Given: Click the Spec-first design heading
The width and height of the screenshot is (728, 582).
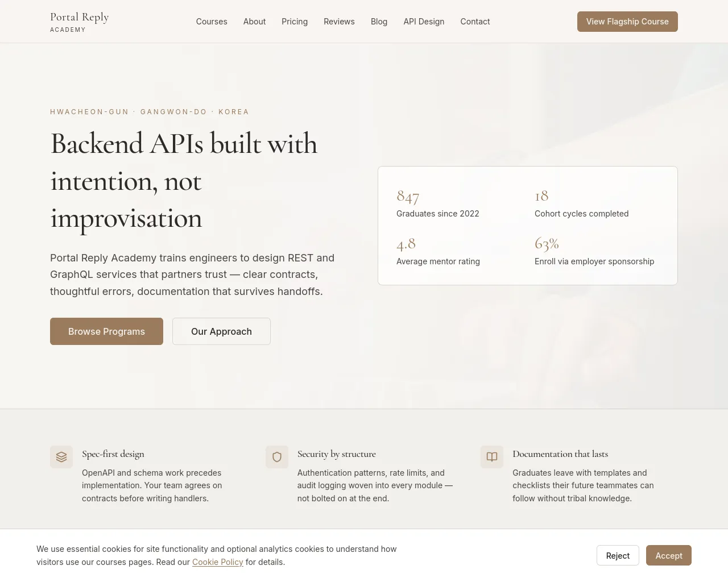Looking at the screenshot, I should tap(113, 454).
